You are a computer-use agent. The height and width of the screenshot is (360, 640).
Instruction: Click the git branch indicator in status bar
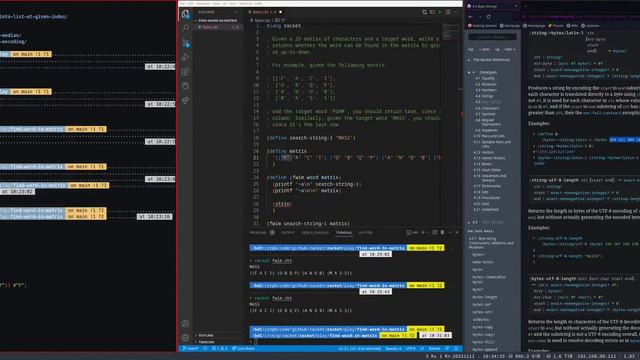[x=191, y=349]
